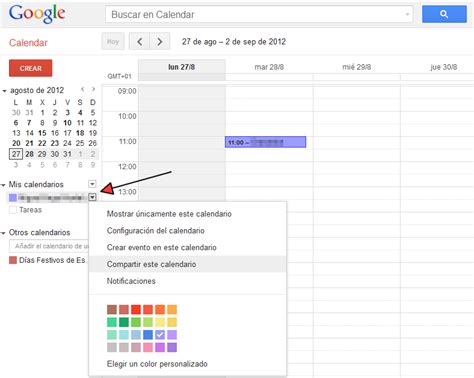This screenshot has height=378, width=474.
Task: Click the Días Festivos de Es. label
Action: pyautogui.click(x=53, y=260)
